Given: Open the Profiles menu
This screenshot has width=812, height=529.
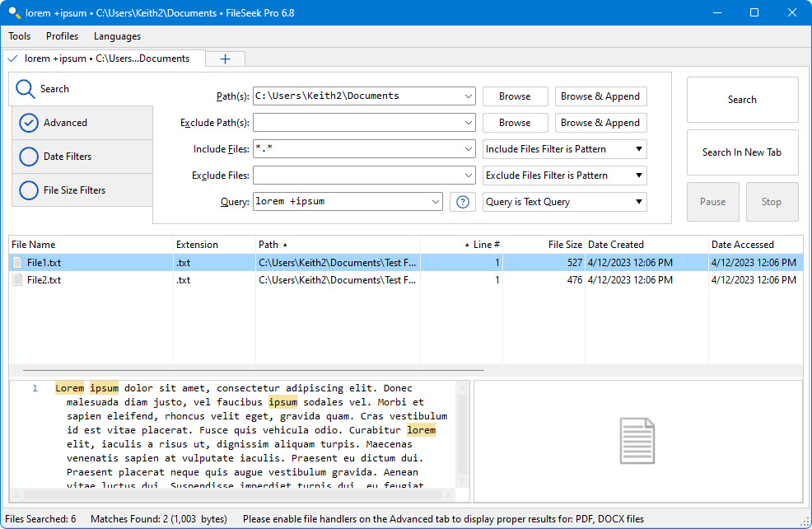Looking at the screenshot, I should click(63, 36).
